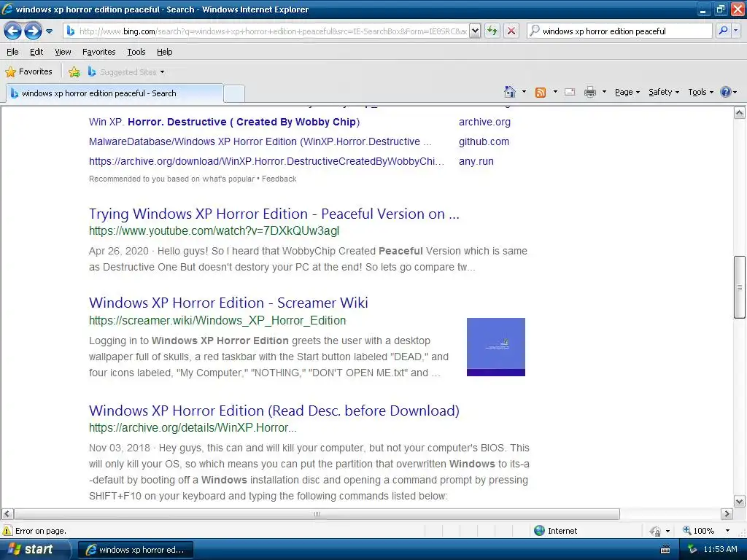Click the Feedback link
Image resolution: width=747 pixels, height=560 pixels.
tap(279, 179)
